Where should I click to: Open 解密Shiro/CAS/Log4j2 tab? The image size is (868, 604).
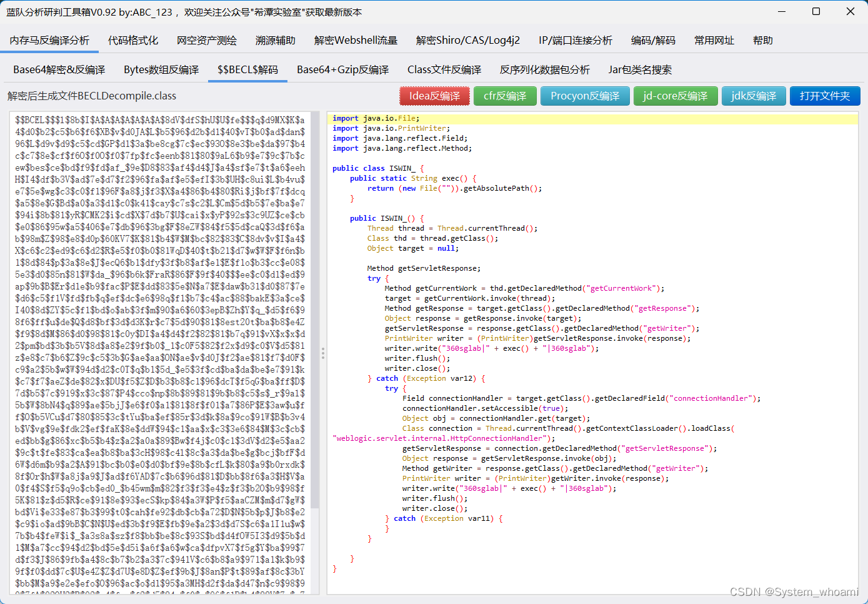point(468,41)
